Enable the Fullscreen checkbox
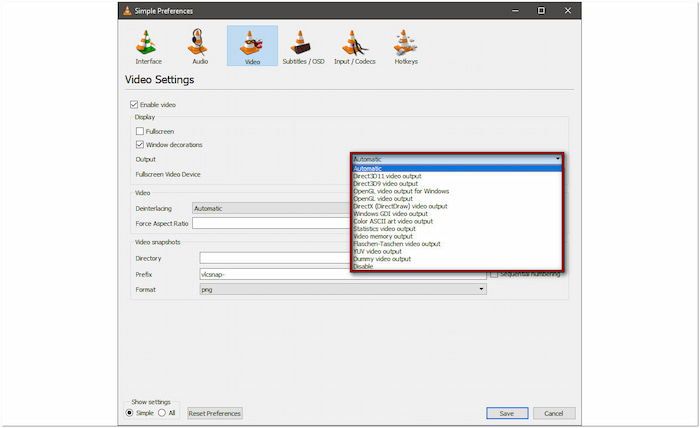Screen dimensions: 700x428 (x=140, y=131)
